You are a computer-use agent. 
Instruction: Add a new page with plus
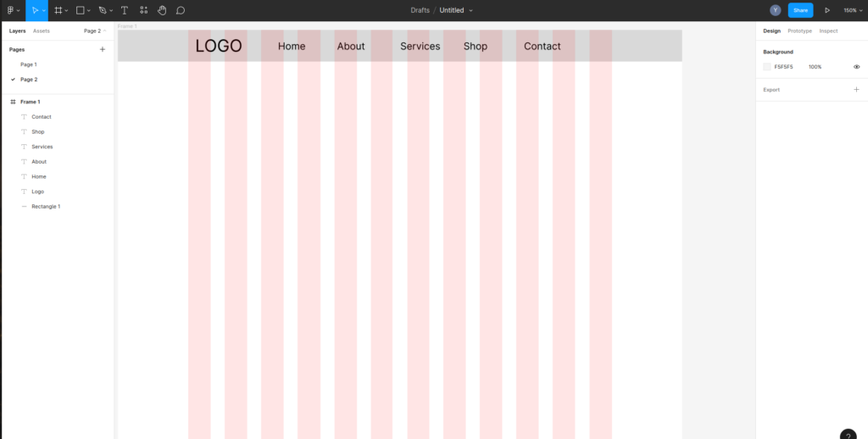(103, 49)
